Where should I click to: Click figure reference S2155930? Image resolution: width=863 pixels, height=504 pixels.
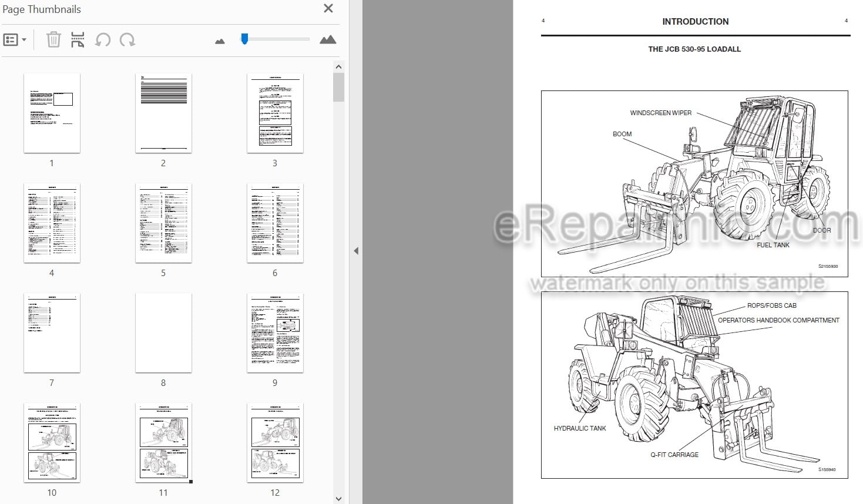tap(828, 267)
